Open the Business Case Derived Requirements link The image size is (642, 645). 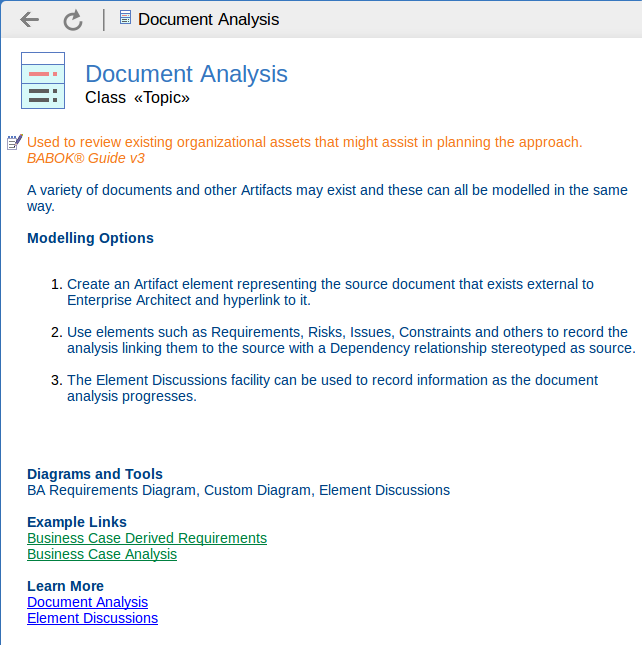[147, 538]
